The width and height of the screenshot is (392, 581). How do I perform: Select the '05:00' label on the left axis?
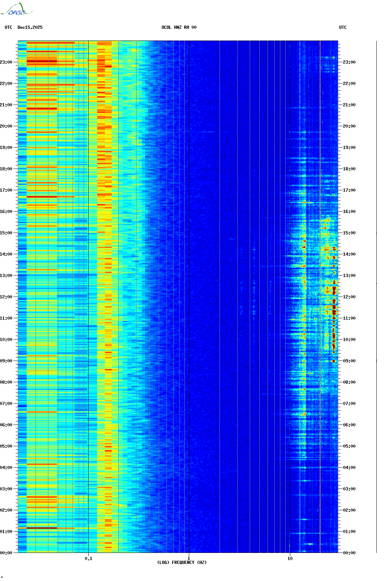tap(6, 446)
